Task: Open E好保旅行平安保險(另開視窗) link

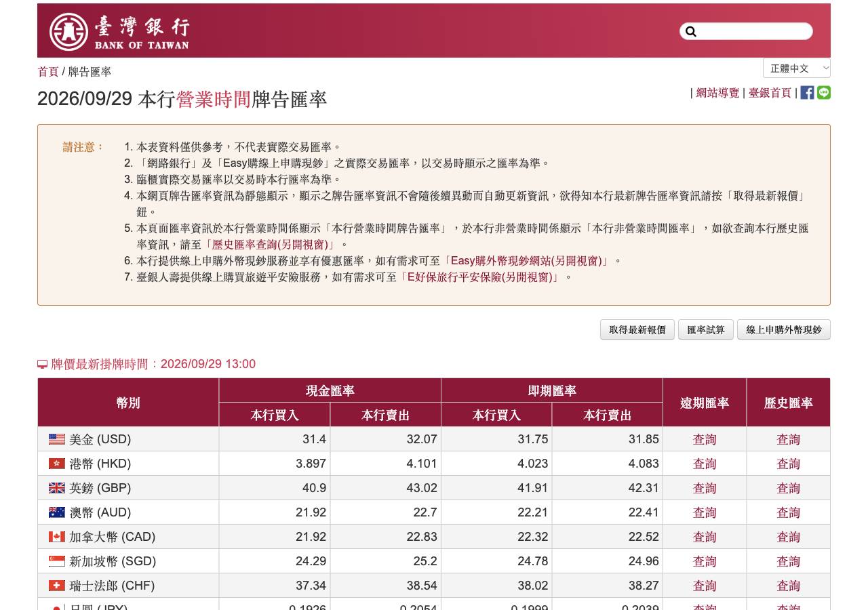Action: tap(479, 277)
